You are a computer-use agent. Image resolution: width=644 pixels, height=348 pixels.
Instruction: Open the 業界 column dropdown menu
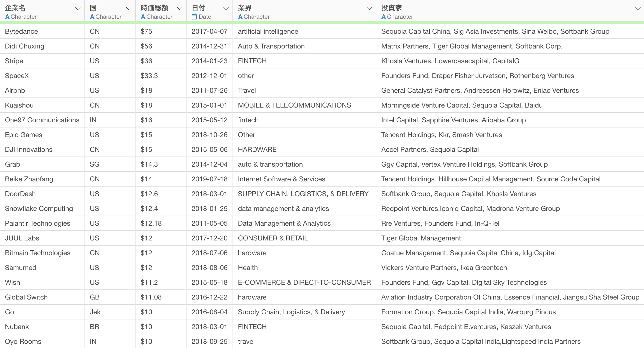click(369, 9)
